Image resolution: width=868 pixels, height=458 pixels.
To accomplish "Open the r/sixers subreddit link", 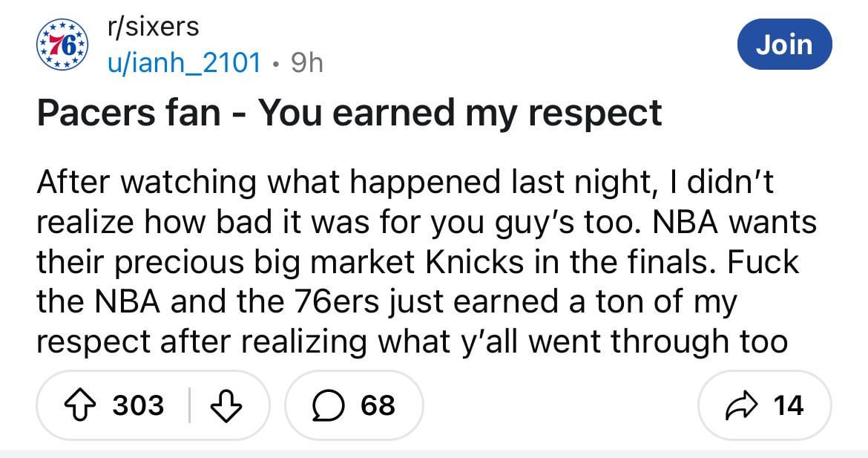I will tap(153, 27).
